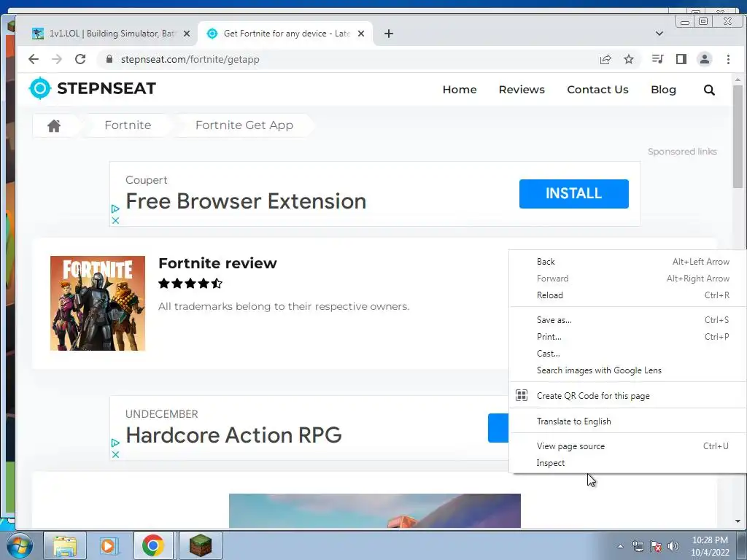Click the browser back arrow button
The height and width of the screenshot is (560, 747).
(x=33, y=59)
